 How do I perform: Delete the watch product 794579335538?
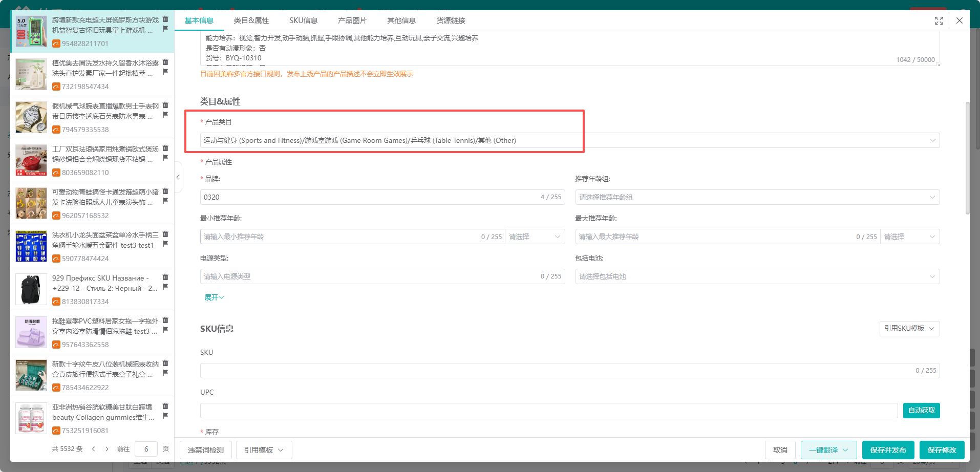point(165,105)
